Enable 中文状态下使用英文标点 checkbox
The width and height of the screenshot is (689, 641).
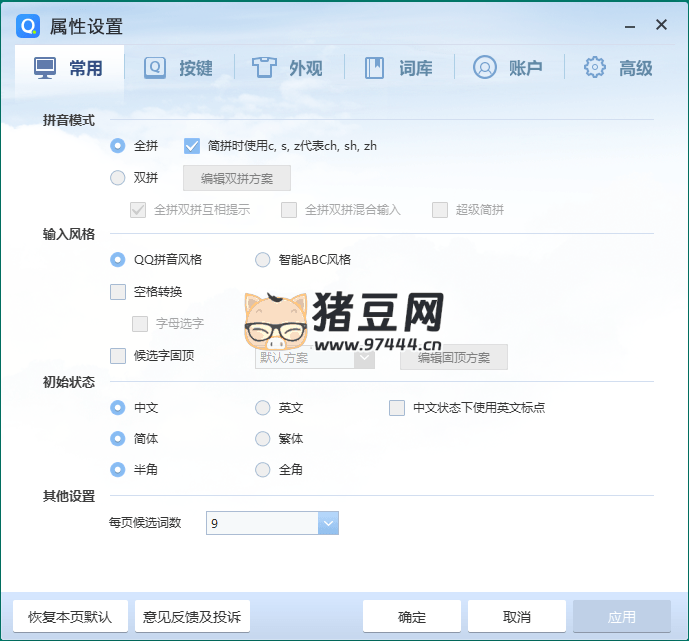397,408
